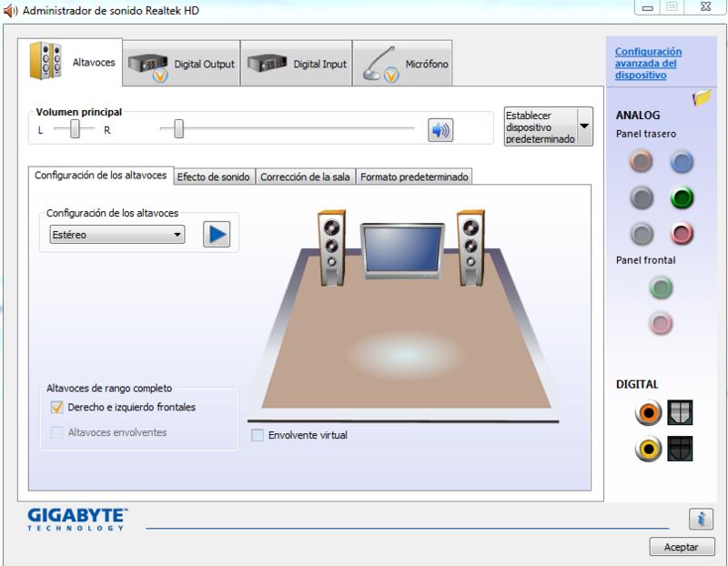Image resolution: width=728 pixels, height=566 pixels.
Task: Click the orange rear panel audio jack
Action: click(x=642, y=162)
